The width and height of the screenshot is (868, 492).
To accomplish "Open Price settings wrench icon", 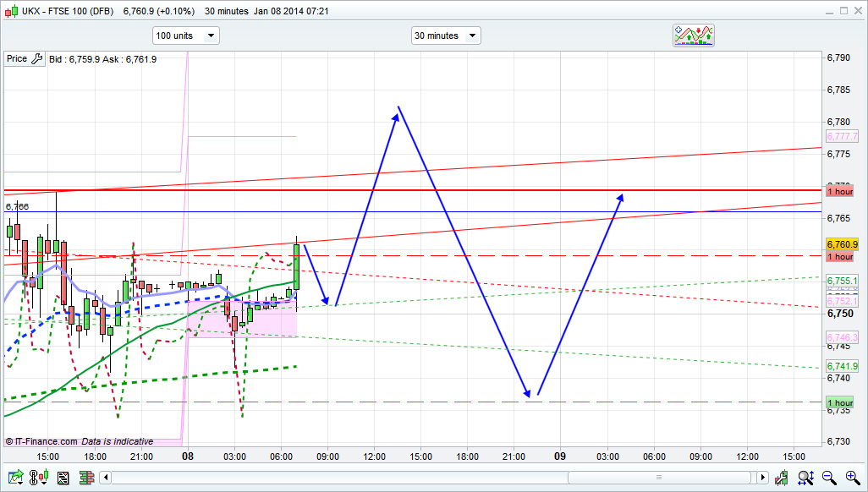I will pyautogui.click(x=36, y=59).
